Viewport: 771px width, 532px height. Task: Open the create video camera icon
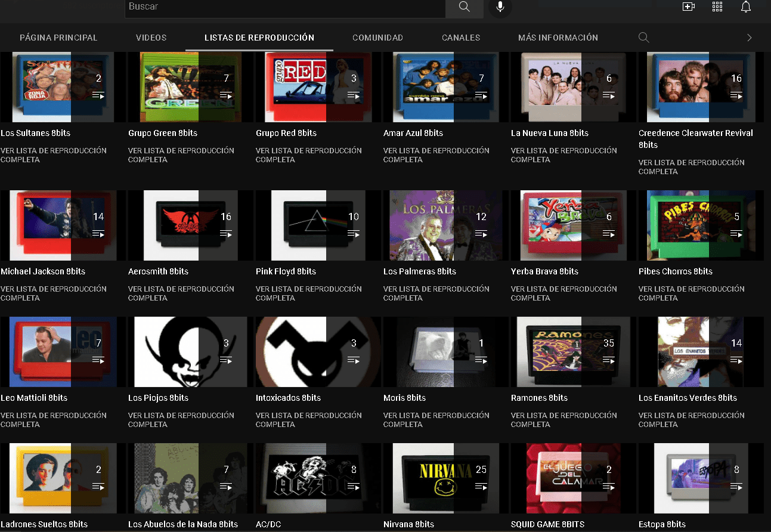click(689, 7)
